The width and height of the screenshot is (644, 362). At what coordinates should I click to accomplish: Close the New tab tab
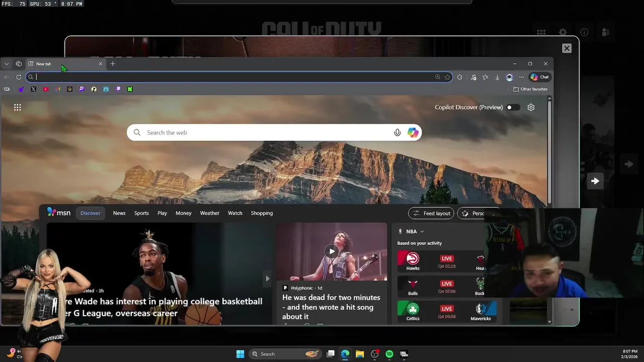pyautogui.click(x=100, y=64)
